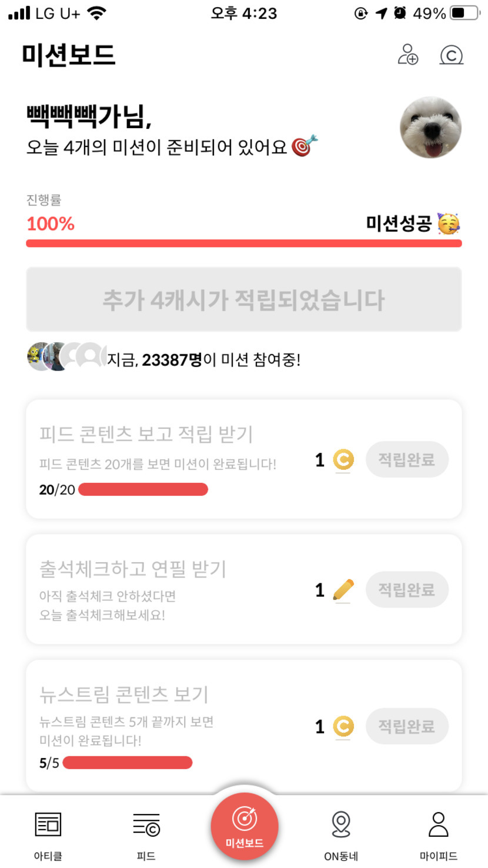Tap the participant avatars beside 23387명
488x868 pixels.
coord(66,356)
